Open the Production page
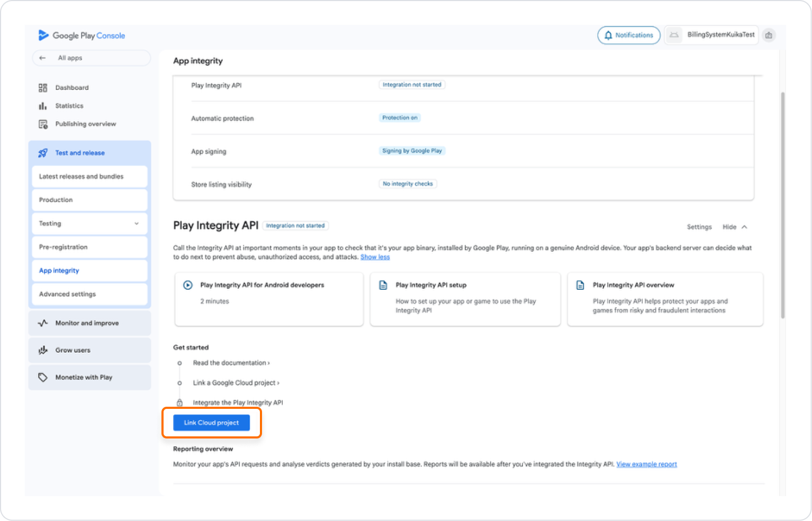Viewport: 812px width, 521px height. (x=89, y=200)
